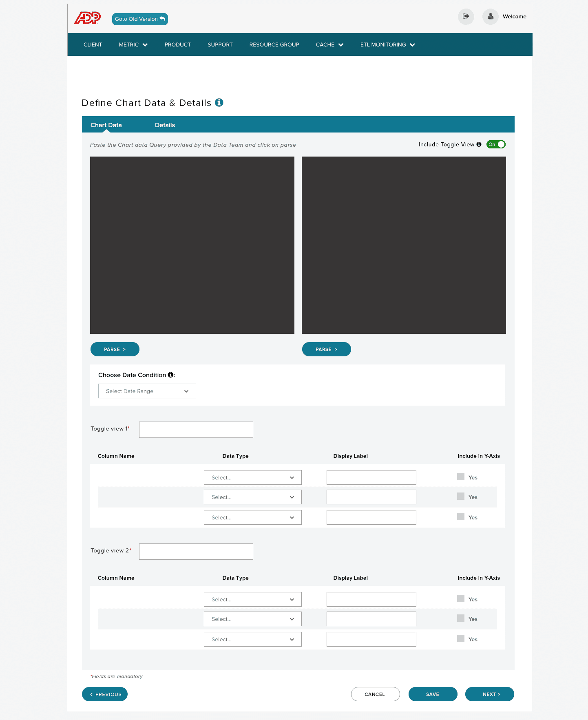Image resolution: width=588 pixels, height=720 pixels.
Task: Check Yes in second row of Toggle view 2
Action: tap(461, 618)
